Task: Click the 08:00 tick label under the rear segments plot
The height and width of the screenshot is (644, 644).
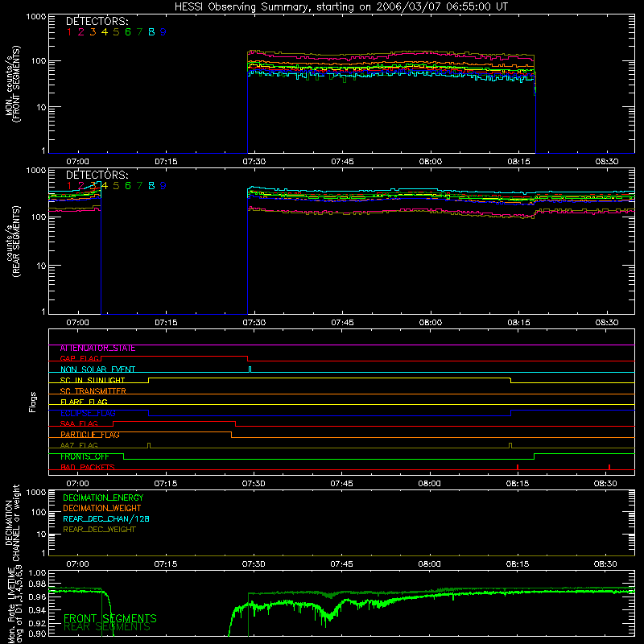Action: (x=431, y=323)
